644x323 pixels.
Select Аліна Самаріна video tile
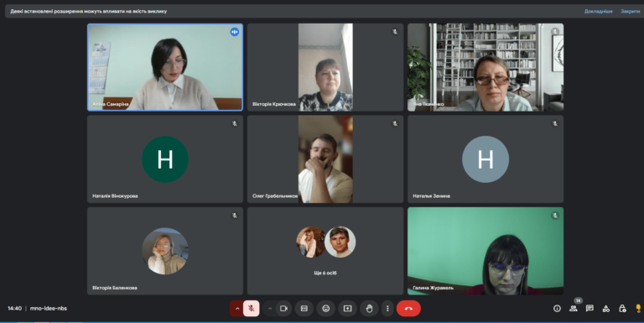pyautogui.click(x=165, y=67)
